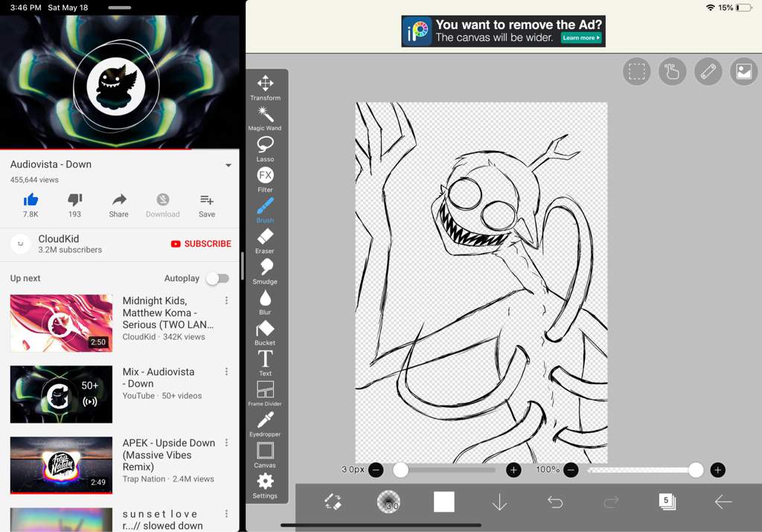Increase opacity with plus button
This screenshot has width=762, height=532.
click(718, 469)
